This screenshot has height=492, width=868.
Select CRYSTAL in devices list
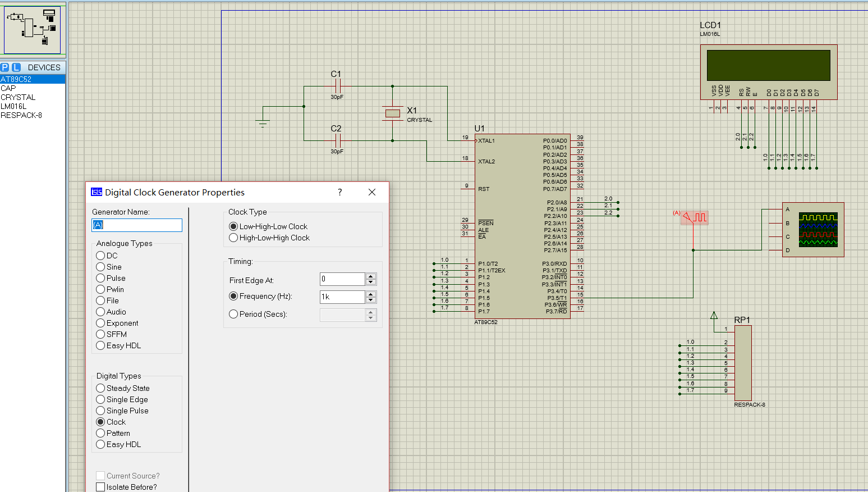pos(33,97)
